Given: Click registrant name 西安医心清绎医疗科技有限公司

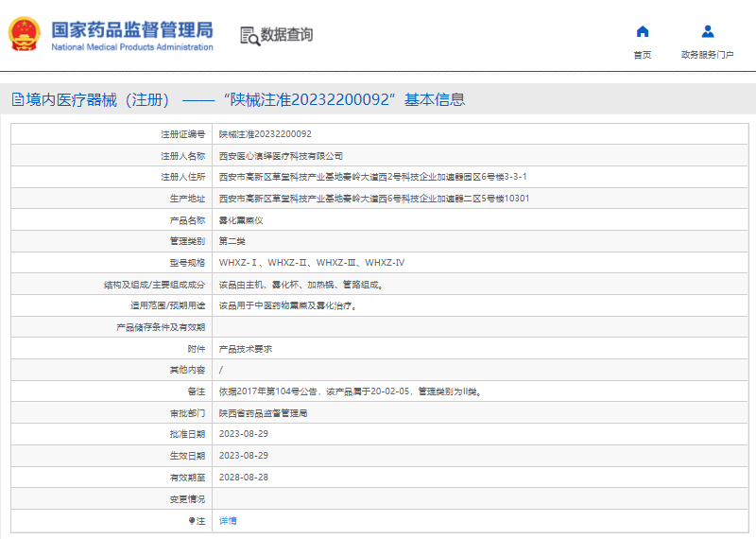Looking at the screenshot, I should (281, 156).
